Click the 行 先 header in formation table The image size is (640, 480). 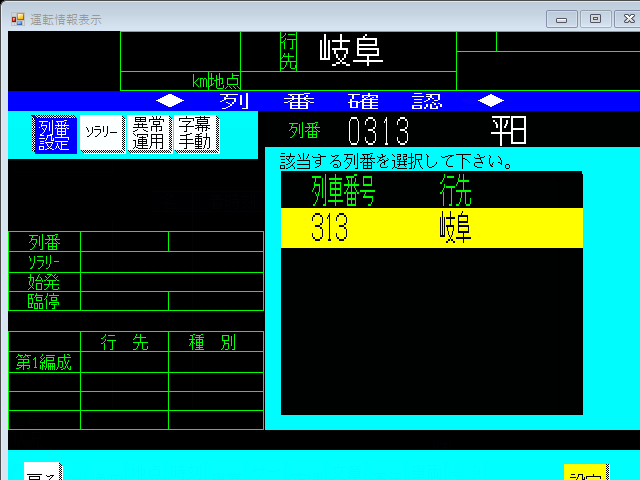coord(124,342)
